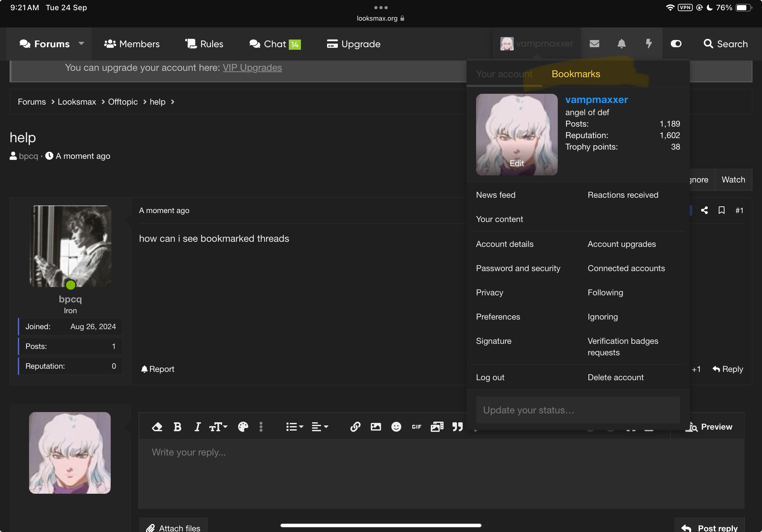Open Your content
The width and height of the screenshot is (762, 532).
pos(499,219)
